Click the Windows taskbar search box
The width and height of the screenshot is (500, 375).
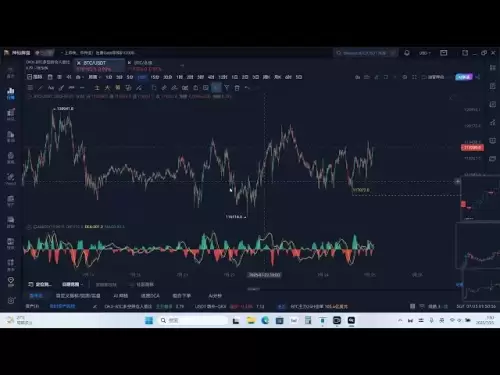click(x=193, y=320)
